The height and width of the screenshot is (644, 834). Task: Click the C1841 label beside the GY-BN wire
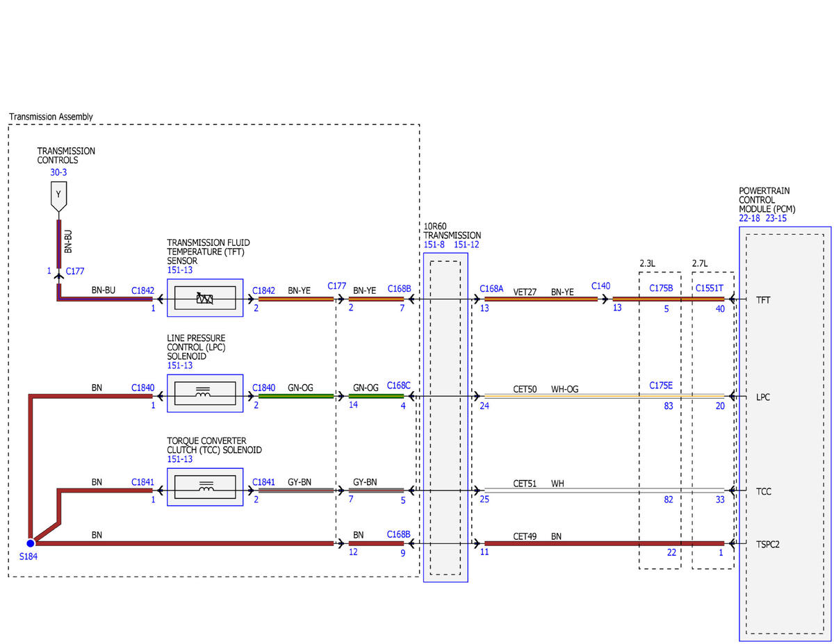coord(264,481)
